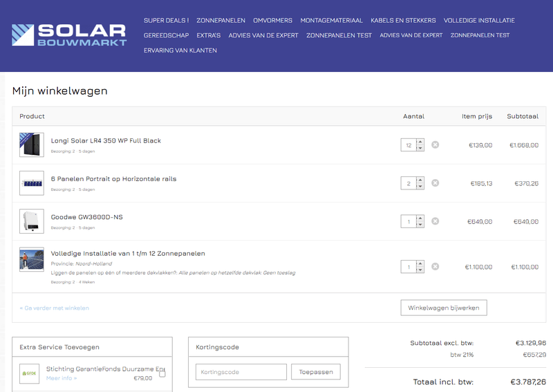
Task: Open Meer info link for GarantieFonds
Action: point(62,378)
